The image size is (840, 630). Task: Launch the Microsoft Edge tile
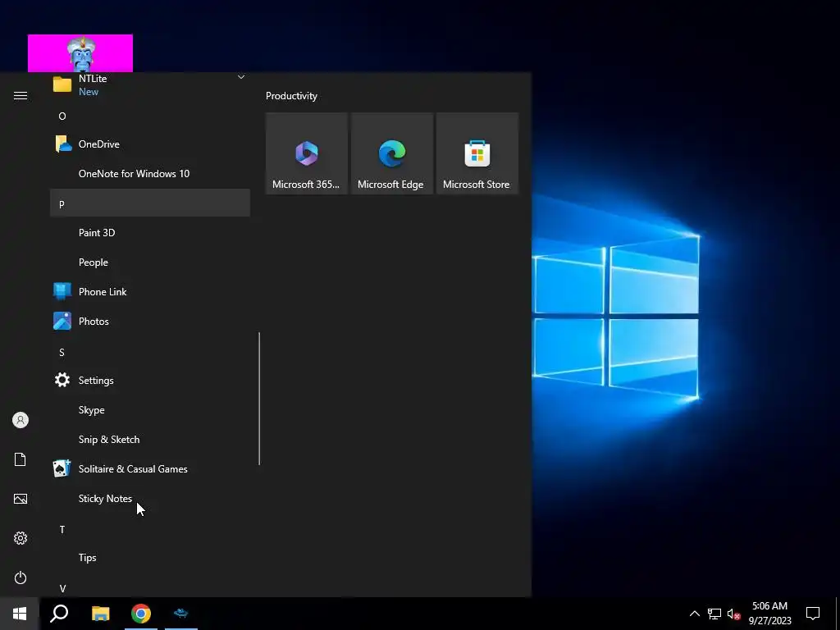tap(391, 153)
